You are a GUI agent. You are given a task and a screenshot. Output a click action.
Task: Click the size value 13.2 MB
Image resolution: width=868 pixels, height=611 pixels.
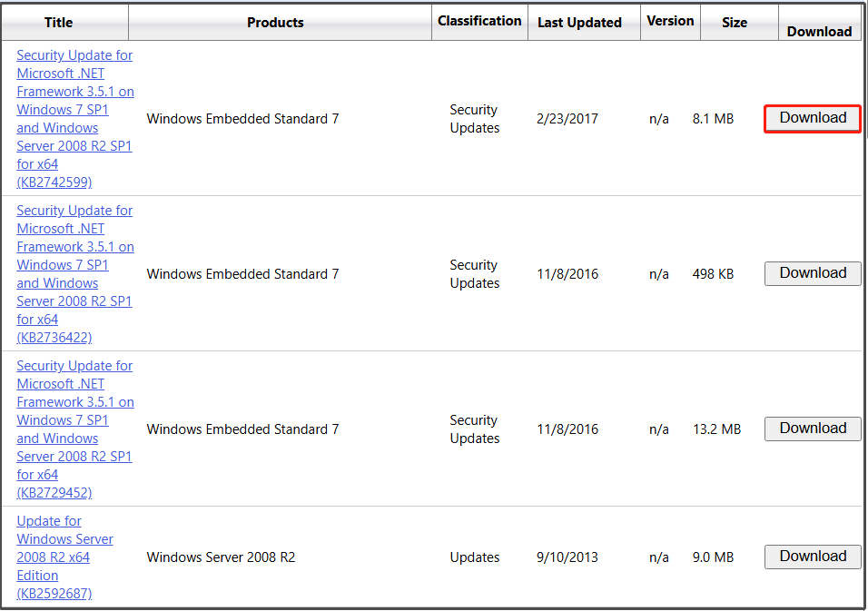tap(717, 429)
